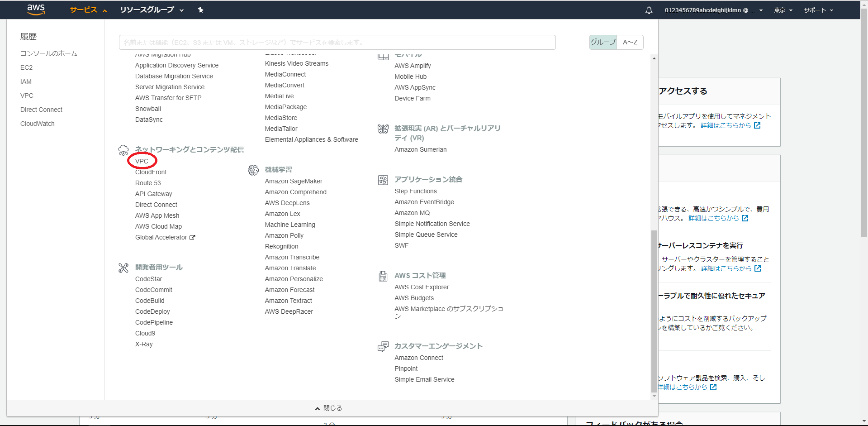Screen dimensions: 868x426
Task: Expand the サポート dropdown
Action: click(818, 10)
